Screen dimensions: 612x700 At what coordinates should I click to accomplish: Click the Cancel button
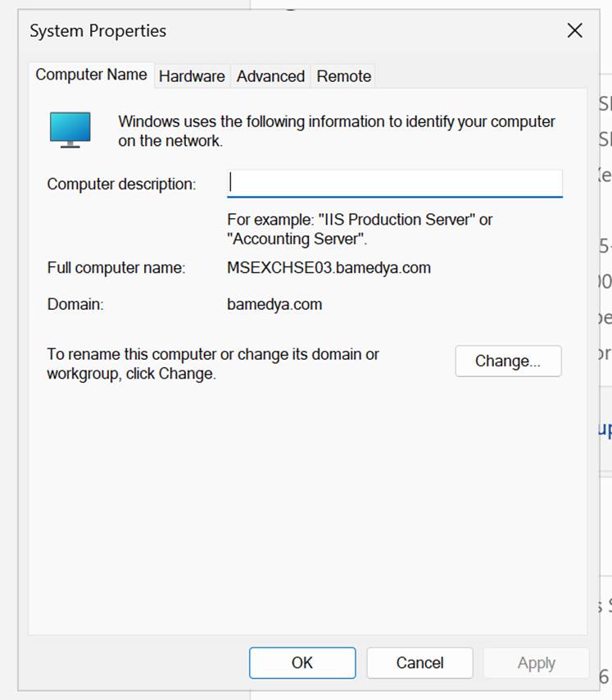pyautogui.click(x=419, y=663)
